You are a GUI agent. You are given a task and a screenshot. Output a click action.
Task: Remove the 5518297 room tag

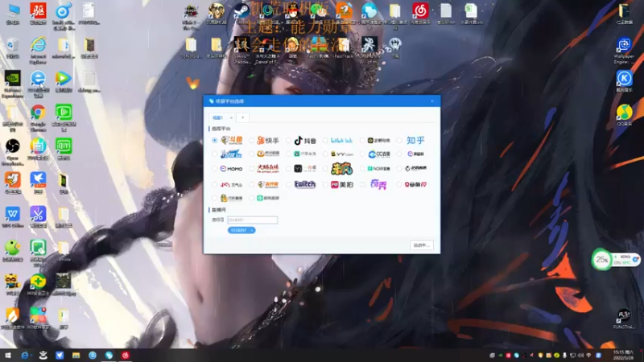(x=252, y=230)
